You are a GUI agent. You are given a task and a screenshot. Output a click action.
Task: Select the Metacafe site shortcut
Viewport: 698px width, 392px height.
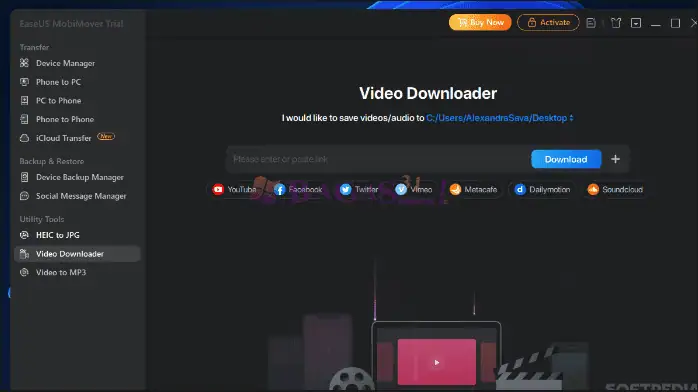pos(473,190)
